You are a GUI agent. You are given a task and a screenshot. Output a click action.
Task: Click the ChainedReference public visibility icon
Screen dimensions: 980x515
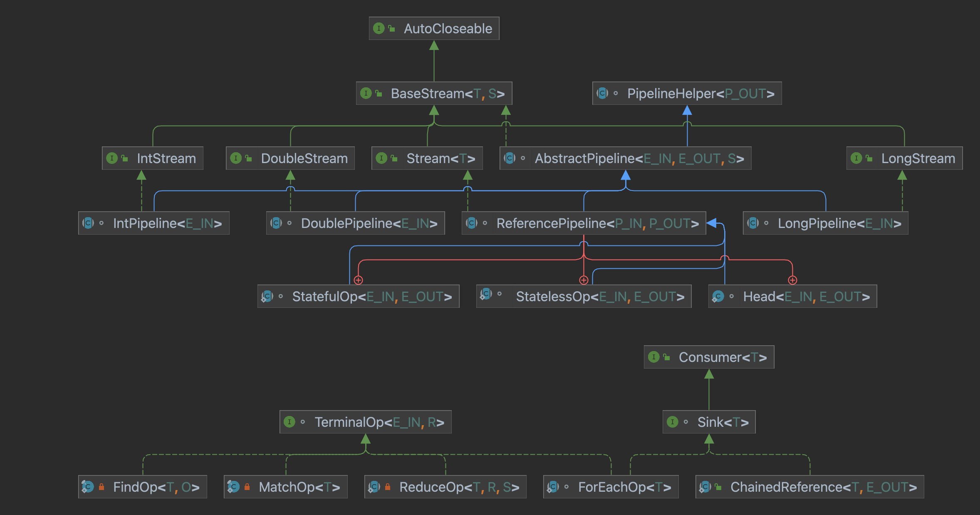click(x=718, y=487)
